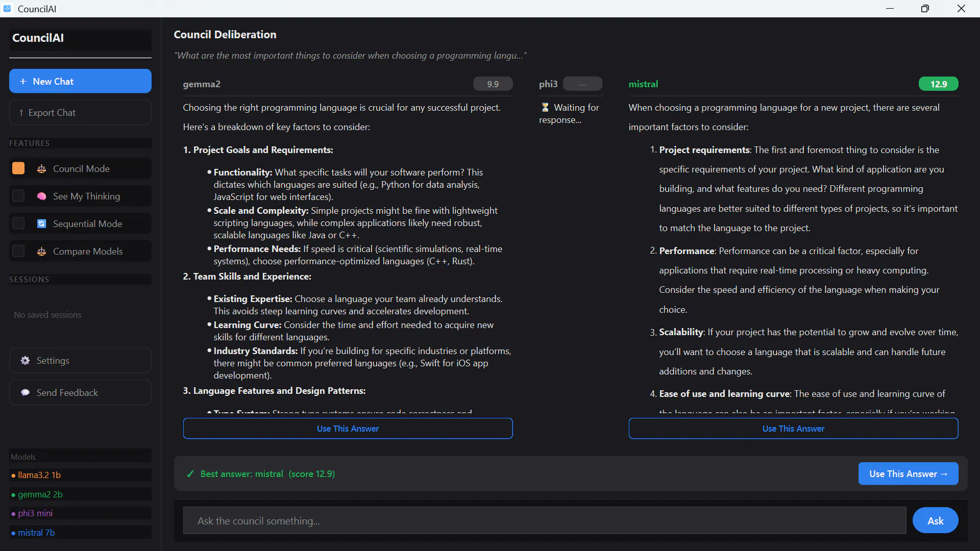This screenshot has width=980, height=551.
Task: Click the quoted question text below heading
Action: 350,56
